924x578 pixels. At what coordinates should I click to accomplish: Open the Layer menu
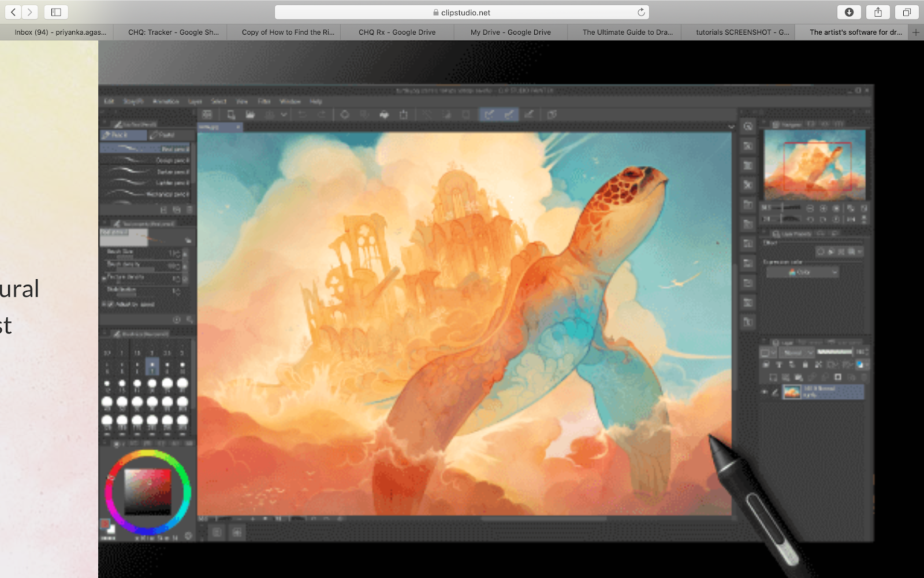point(195,101)
